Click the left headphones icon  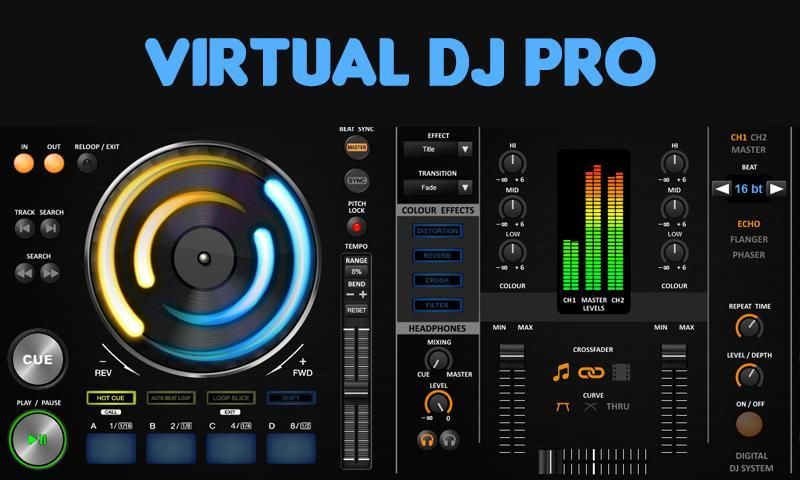tap(427, 439)
